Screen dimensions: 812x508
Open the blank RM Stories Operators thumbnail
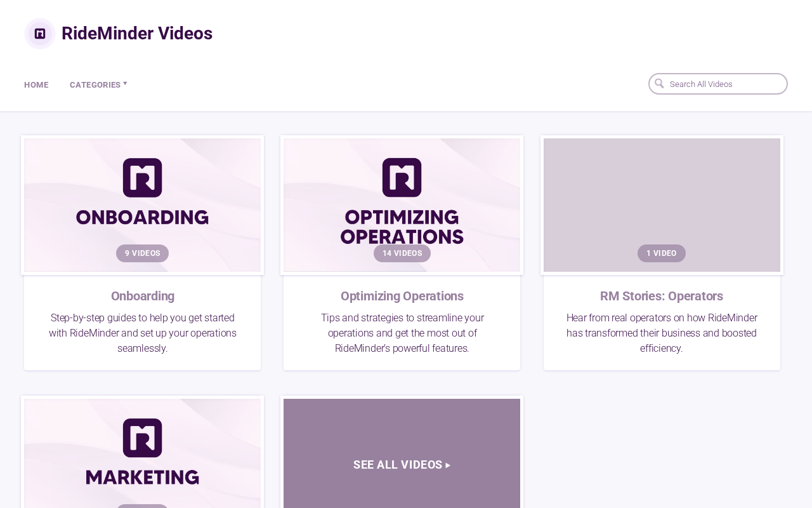pos(662,205)
